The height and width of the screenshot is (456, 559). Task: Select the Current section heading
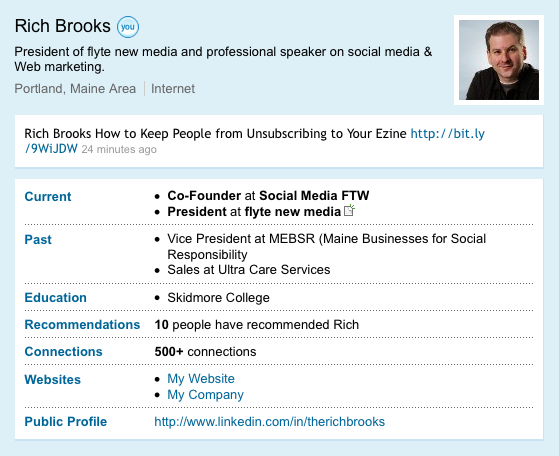[x=48, y=197]
